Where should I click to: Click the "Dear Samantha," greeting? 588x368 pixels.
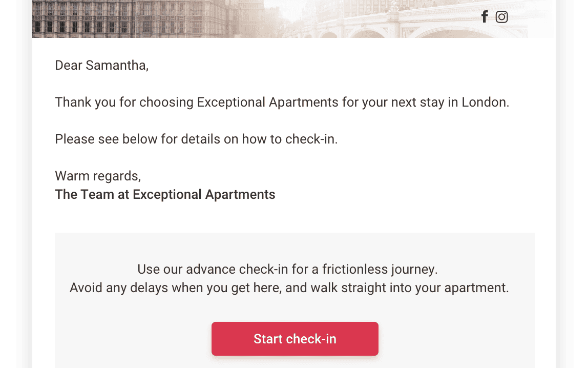[101, 66]
